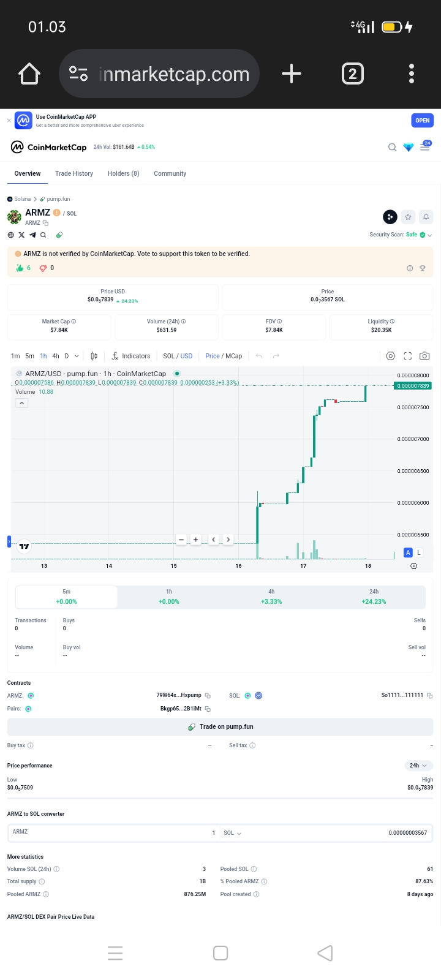This screenshot has height=980, width=441.
Task: Open the token's Telegram link
Action: coord(32,235)
